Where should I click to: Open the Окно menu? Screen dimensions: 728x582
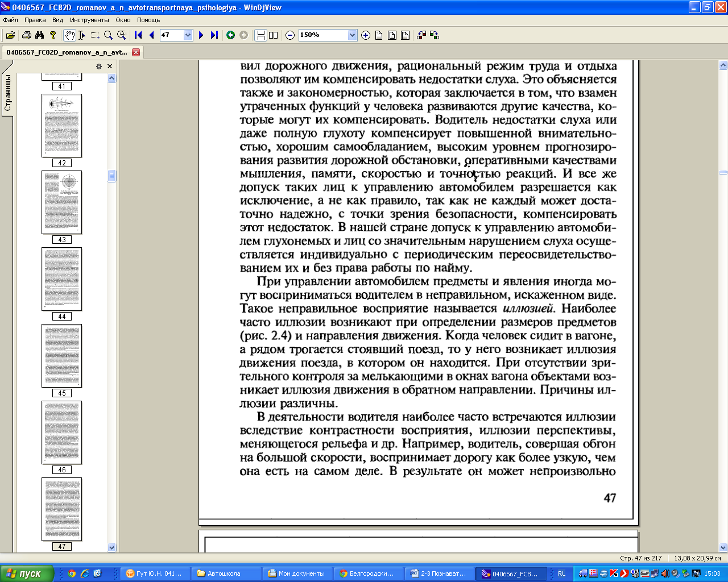(x=123, y=20)
